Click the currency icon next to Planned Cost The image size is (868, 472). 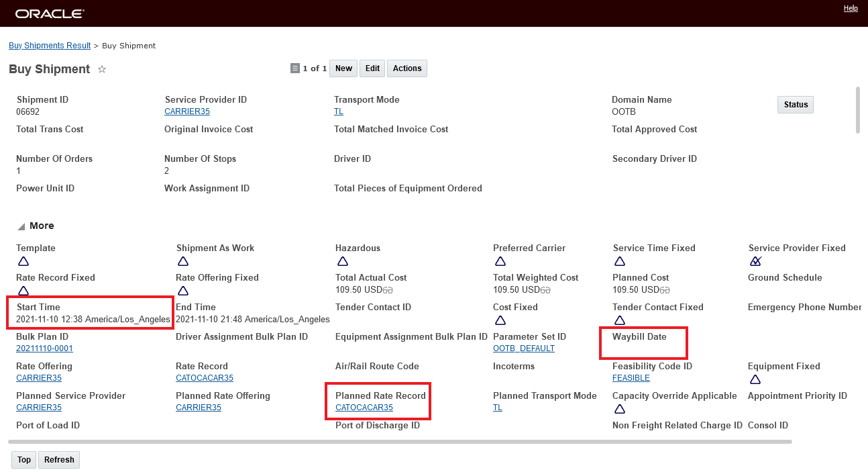pos(665,290)
